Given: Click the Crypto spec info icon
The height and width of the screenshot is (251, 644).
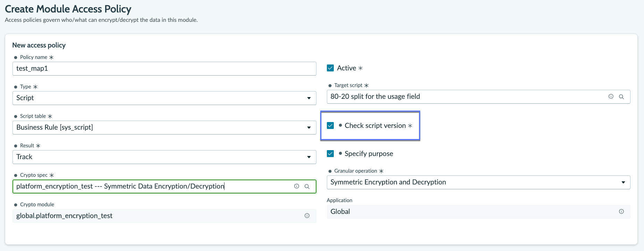Looking at the screenshot, I should coord(296,186).
